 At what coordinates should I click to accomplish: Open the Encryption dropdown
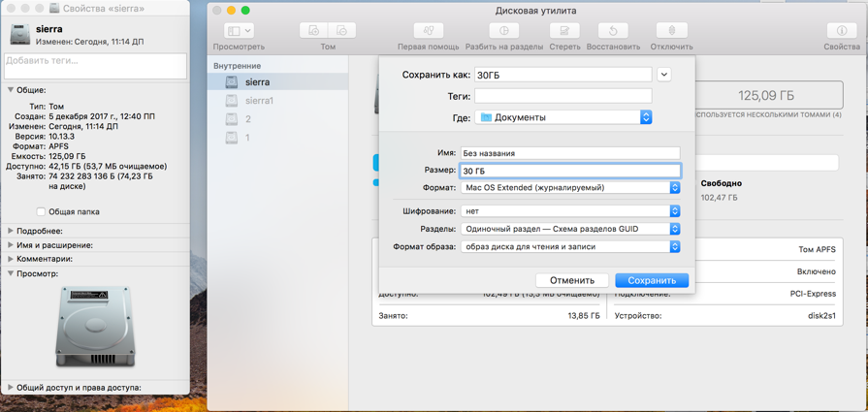coord(570,211)
